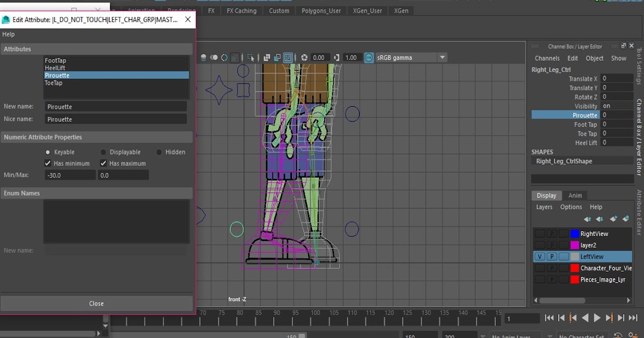This screenshot has width=644, height=338.
Task: Jump to start of playback range
Action: pyautogui.click(x=549, y=318)
